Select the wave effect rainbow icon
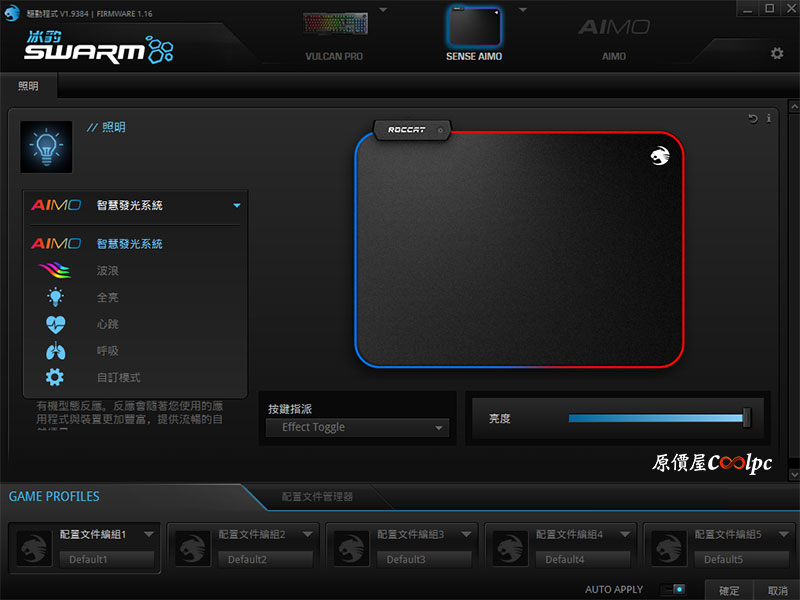The height and width of the screenshot is (600, 800). pos(55,270)
